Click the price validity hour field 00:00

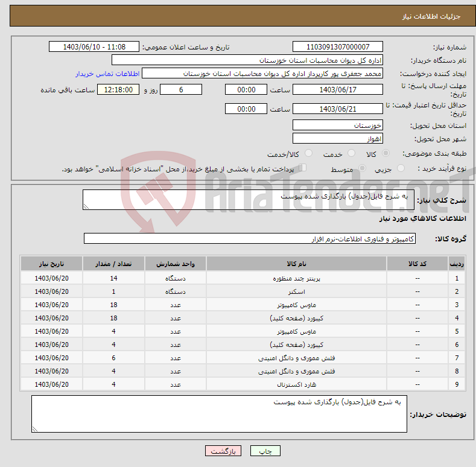[x=246, y=109]
